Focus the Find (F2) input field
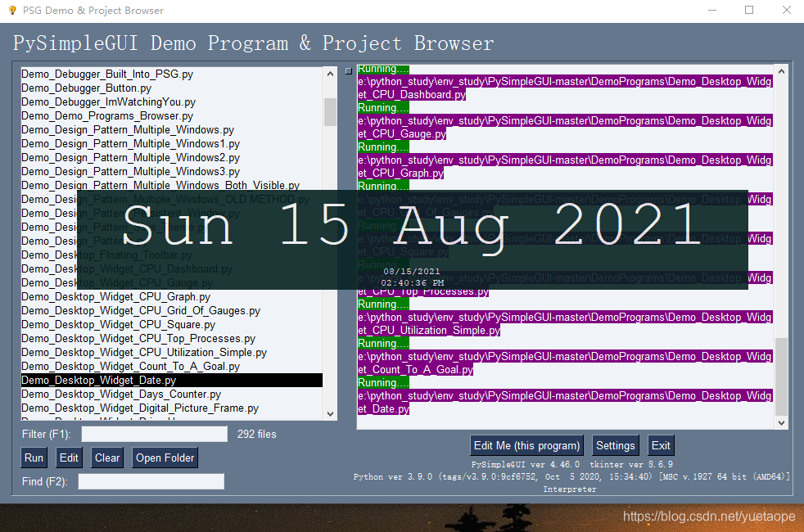 (x=151, y=481)
